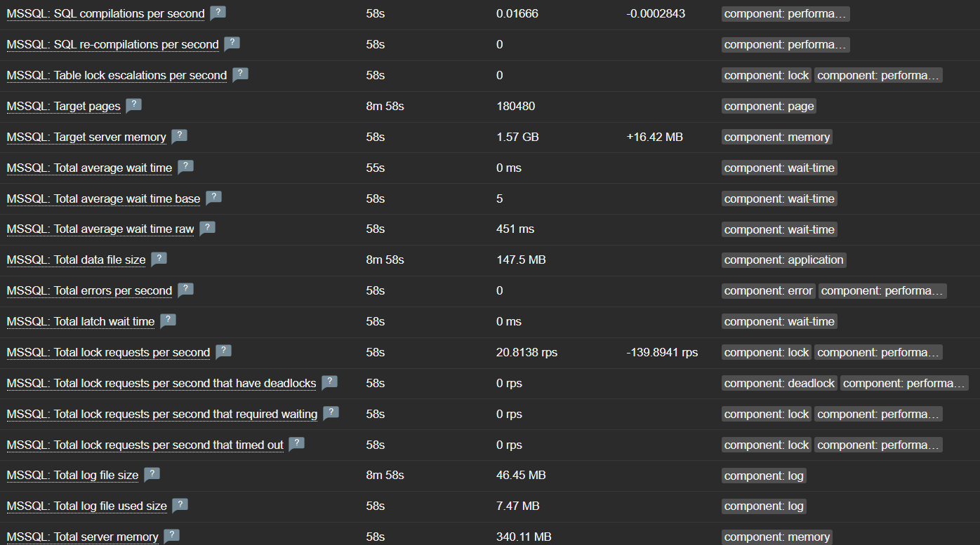
Task: Open MSSQL: SQL re-compilations per second item
Action: point(113,45)
